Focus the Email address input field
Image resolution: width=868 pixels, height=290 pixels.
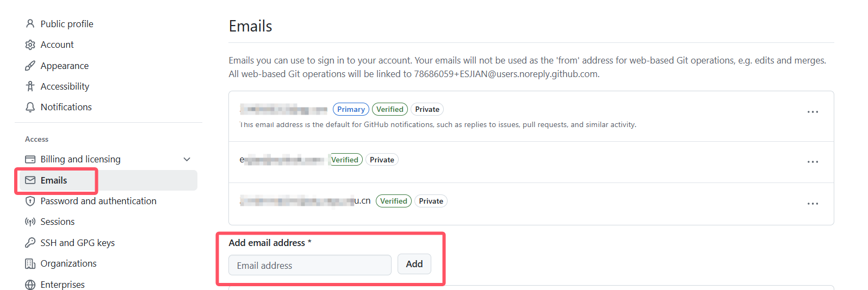(x=309, y=265)
